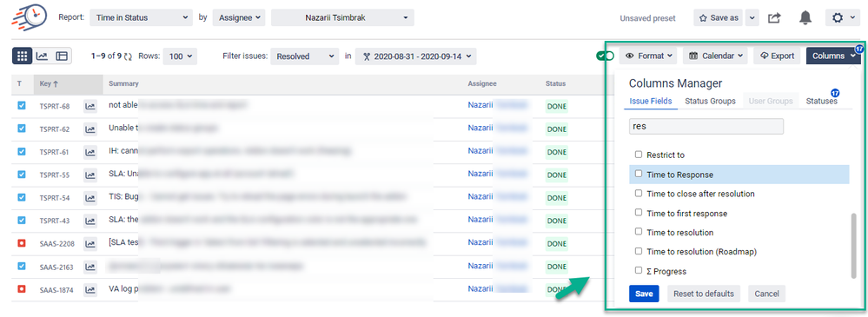Open chart for SAAS-2163
Screen dimensions: 868x317
[89, 267]
